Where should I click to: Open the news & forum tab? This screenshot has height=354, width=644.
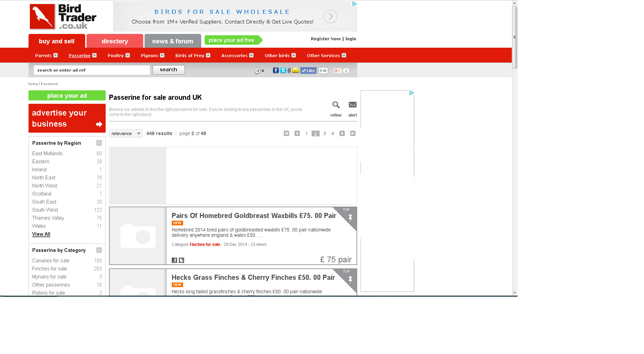172,41
